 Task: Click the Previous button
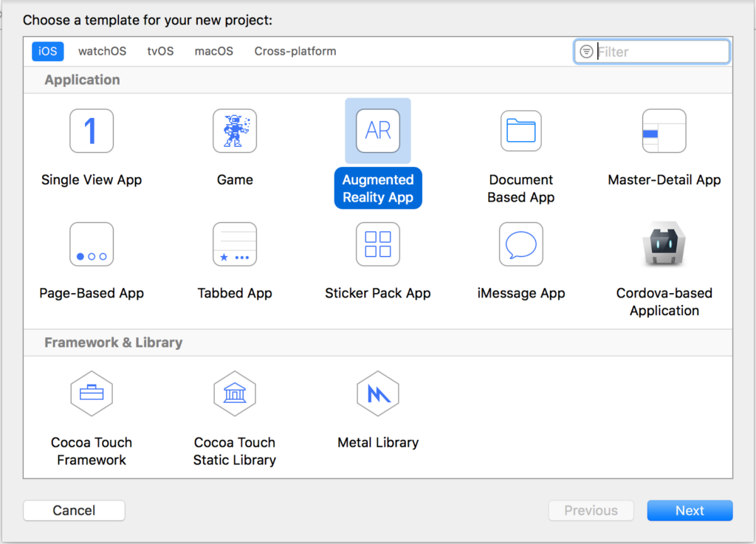point(591,510)
